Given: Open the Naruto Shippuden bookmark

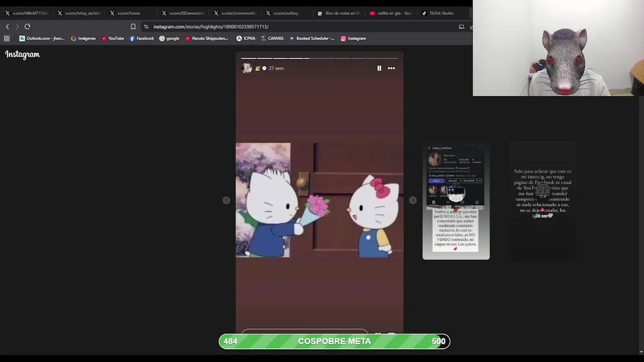Looking at the screenshot, I should click(x=206, y=38).
